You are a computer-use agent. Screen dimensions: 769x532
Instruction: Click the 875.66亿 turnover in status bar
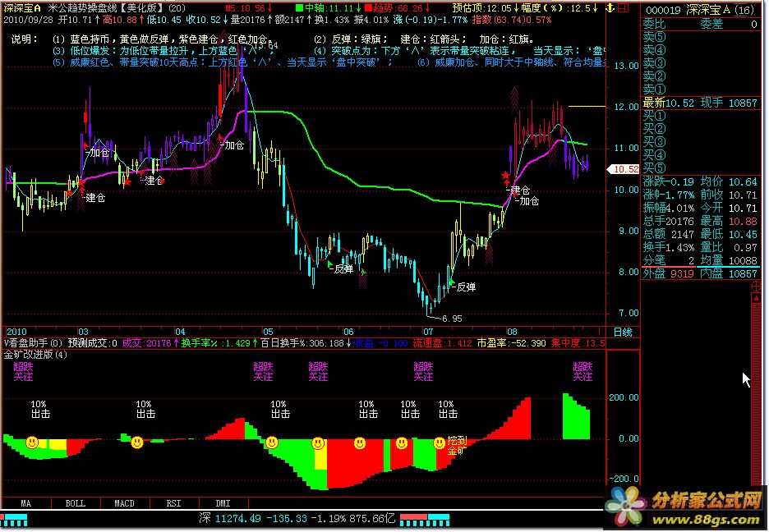(372, 519)
